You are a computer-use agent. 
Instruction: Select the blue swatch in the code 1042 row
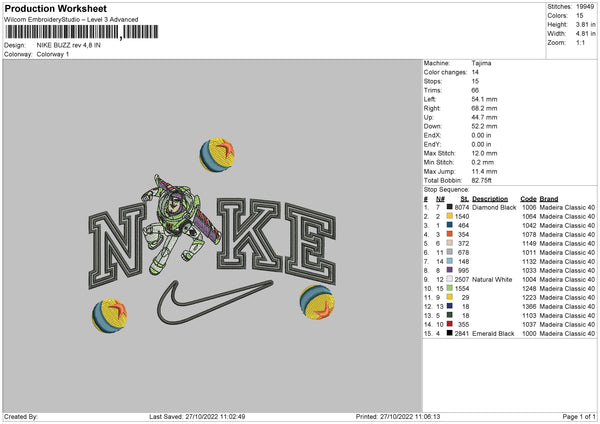point(450,225)
